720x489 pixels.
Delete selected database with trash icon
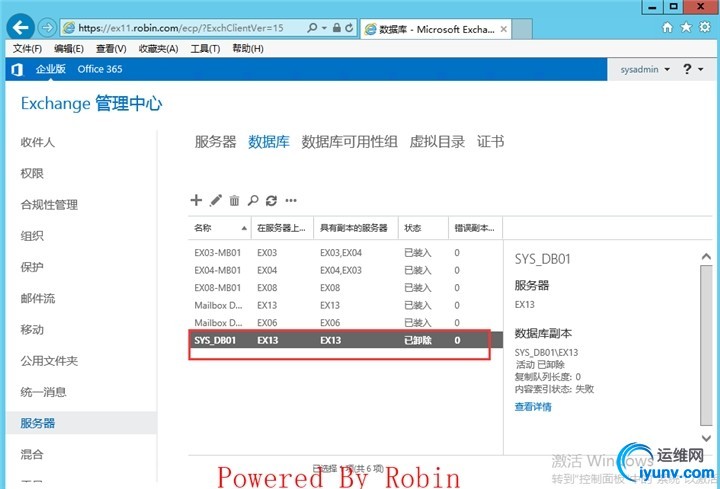click(x=234, y=200)
